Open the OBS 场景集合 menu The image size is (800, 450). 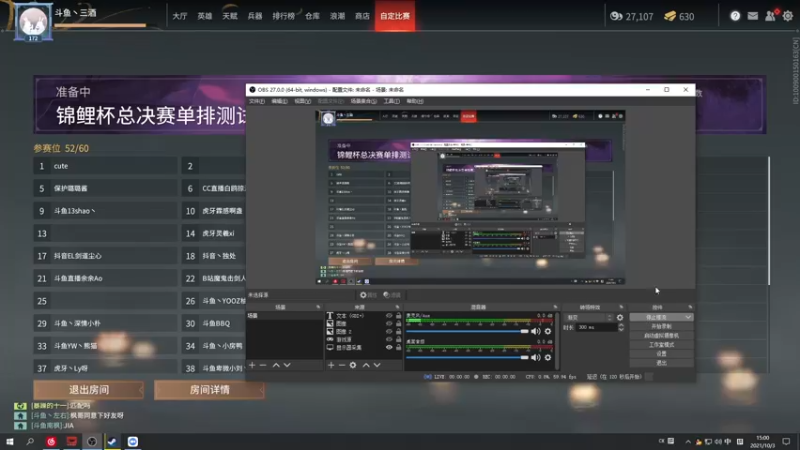tap(363, 101)
